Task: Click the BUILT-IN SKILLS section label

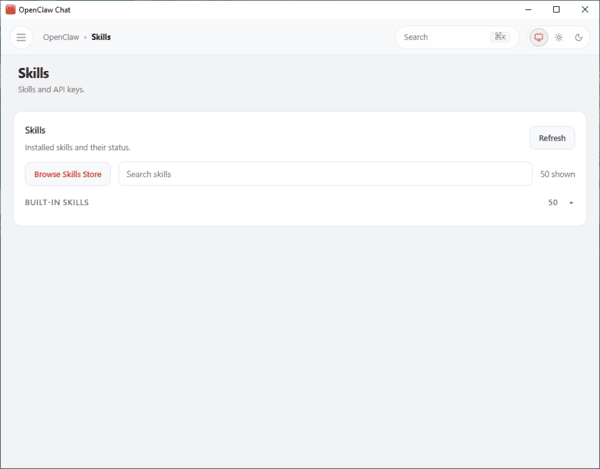Action: tap(57, 203)
